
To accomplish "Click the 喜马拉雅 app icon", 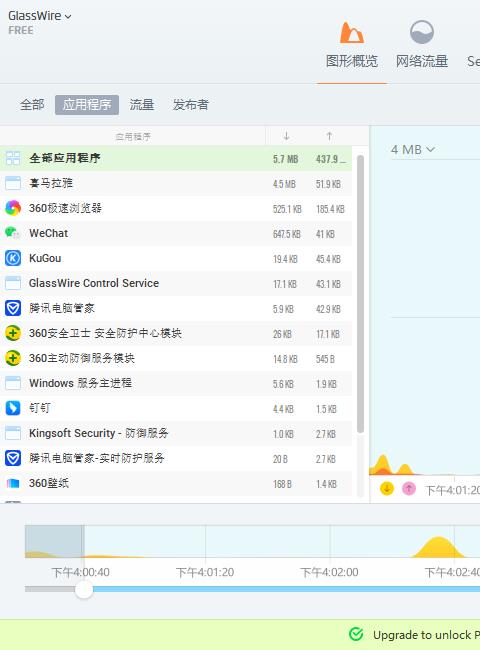I will [13, 183].
